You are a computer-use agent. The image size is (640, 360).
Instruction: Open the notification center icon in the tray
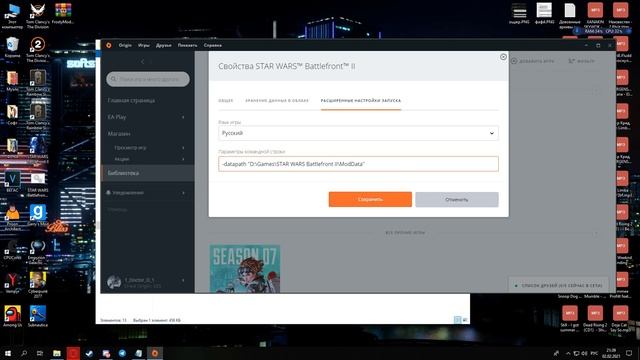tap(629, 353)
